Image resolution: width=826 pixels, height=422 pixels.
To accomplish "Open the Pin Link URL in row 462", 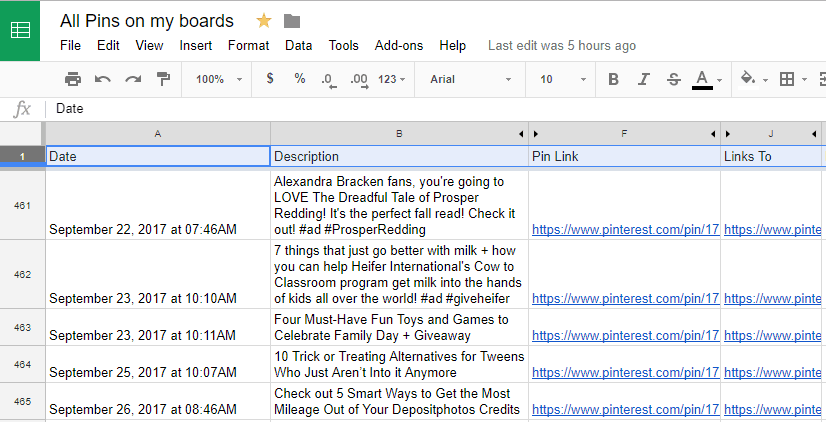I will (625, 299).
